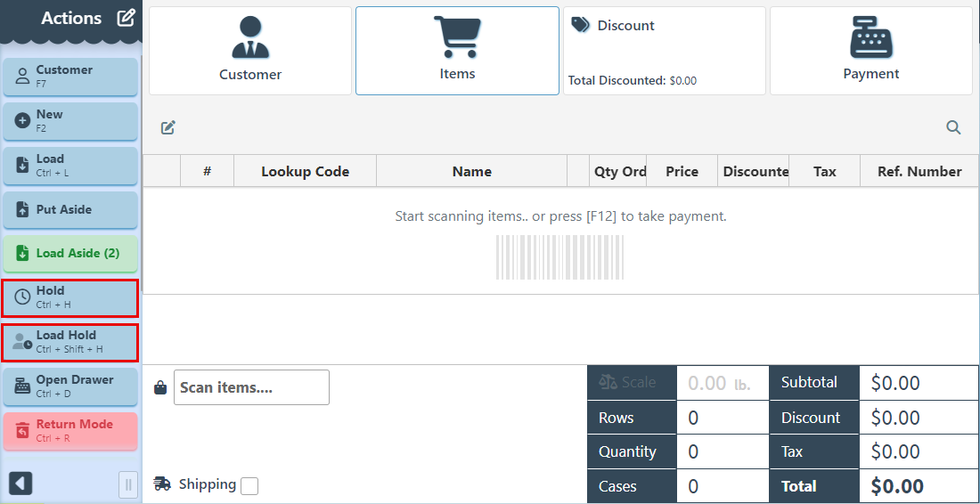
Task: Collapse the Actions sidebar with left arrow
Action: tap(20, 484)
